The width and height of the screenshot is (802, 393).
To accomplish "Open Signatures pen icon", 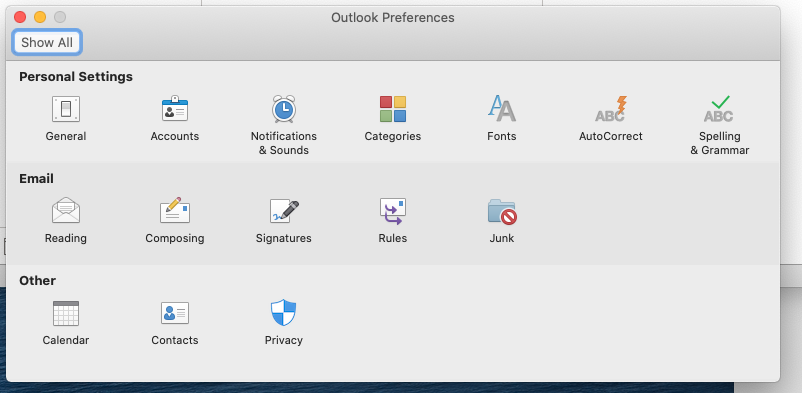I will 284,211.
